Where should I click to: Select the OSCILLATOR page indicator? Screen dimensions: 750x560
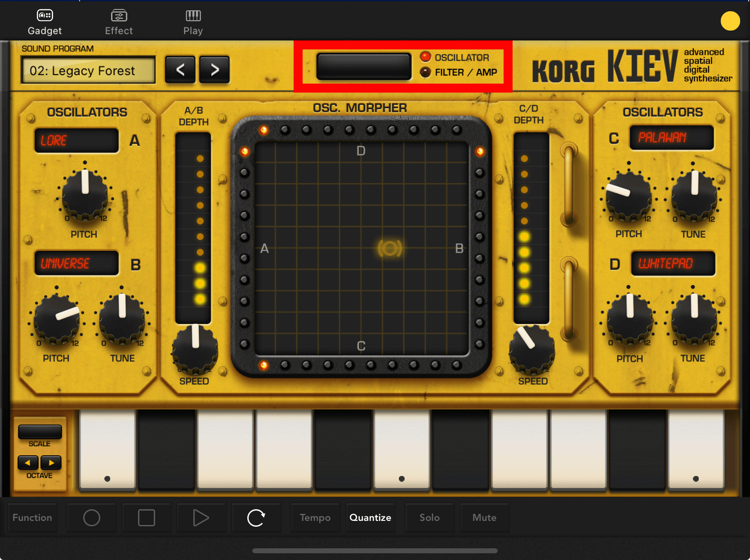[455, 58]
